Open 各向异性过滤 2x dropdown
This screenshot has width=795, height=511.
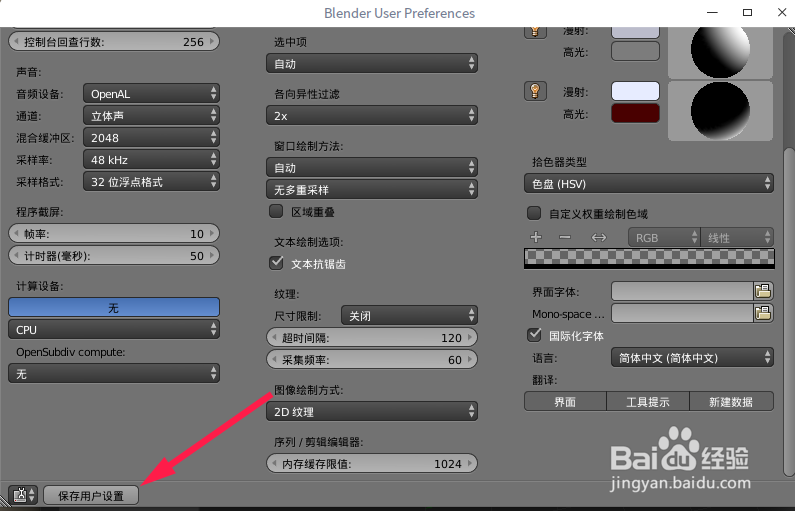(x=372, y=116)
